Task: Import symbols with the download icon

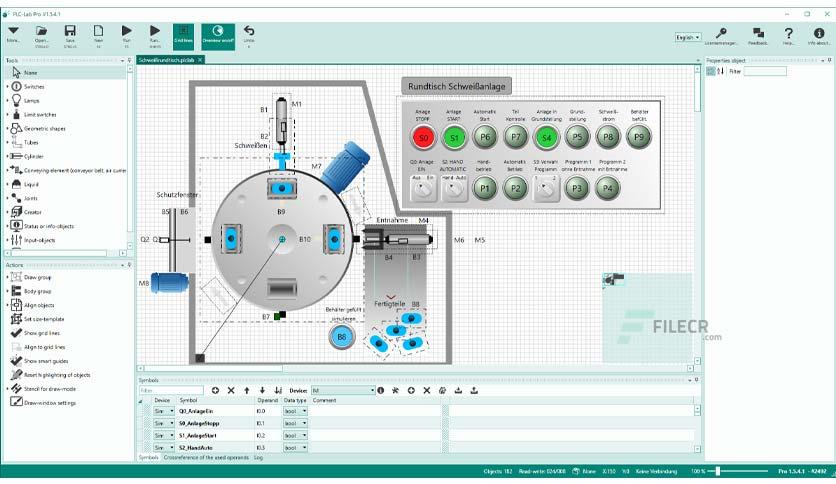Action: tap(458, 390)
